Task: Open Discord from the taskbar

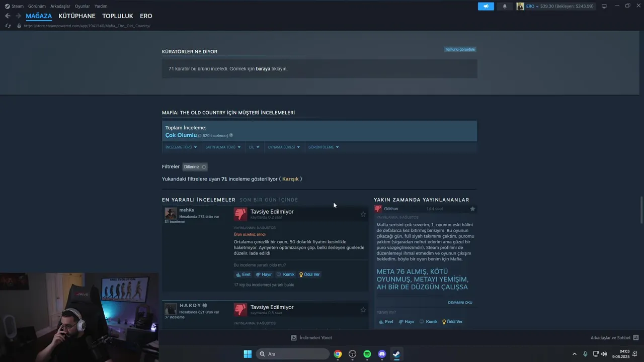Action: click(x=382, y=354)
